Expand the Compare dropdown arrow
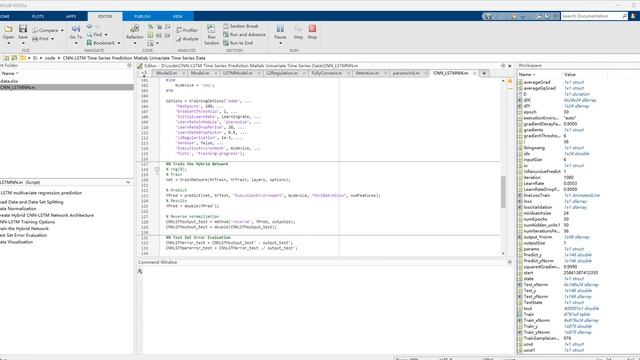640x360 pixels. (62, 31)
